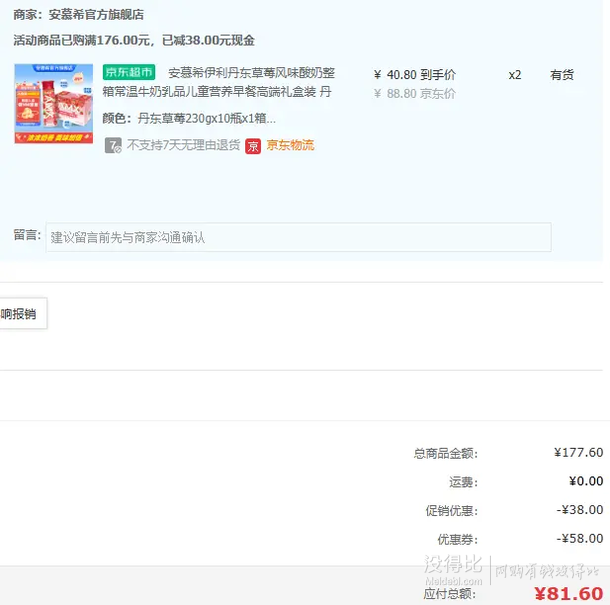Click the green 京东超市 badge
Viewport: 610px width, 605px height.
click(129, 72)
